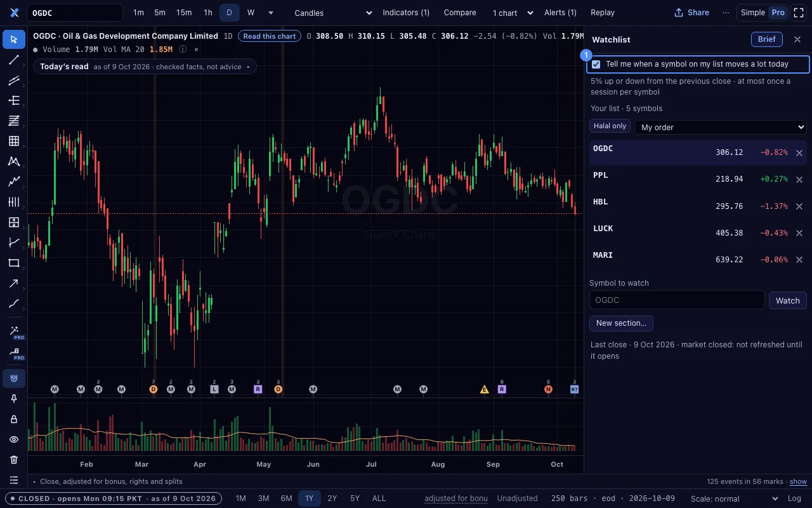Activate the magnet snap tool
The image size is (812, 508).
14,378
